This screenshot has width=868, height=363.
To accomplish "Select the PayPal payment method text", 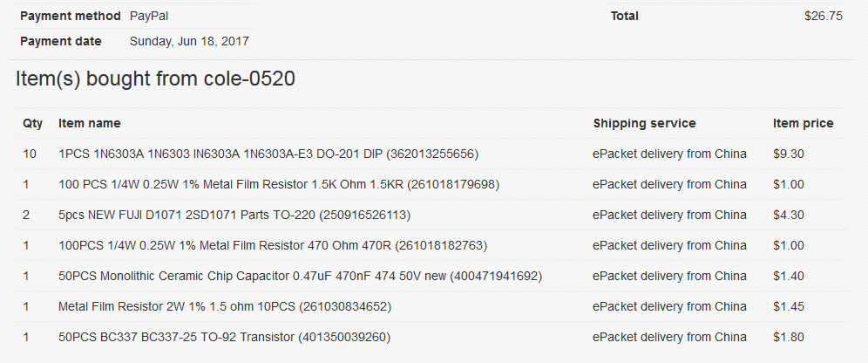I will point(149,16).
